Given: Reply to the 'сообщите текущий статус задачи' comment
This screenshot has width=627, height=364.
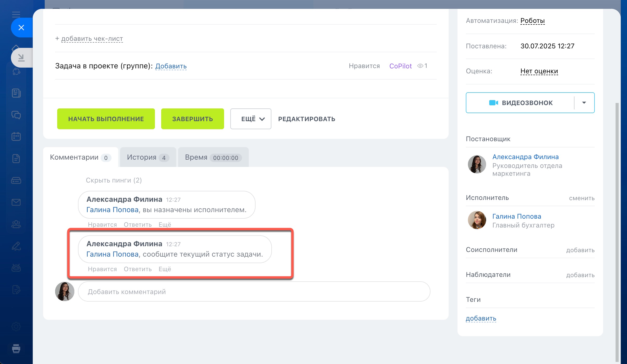Looking at the screenshot, I should (x=138, y=269).
